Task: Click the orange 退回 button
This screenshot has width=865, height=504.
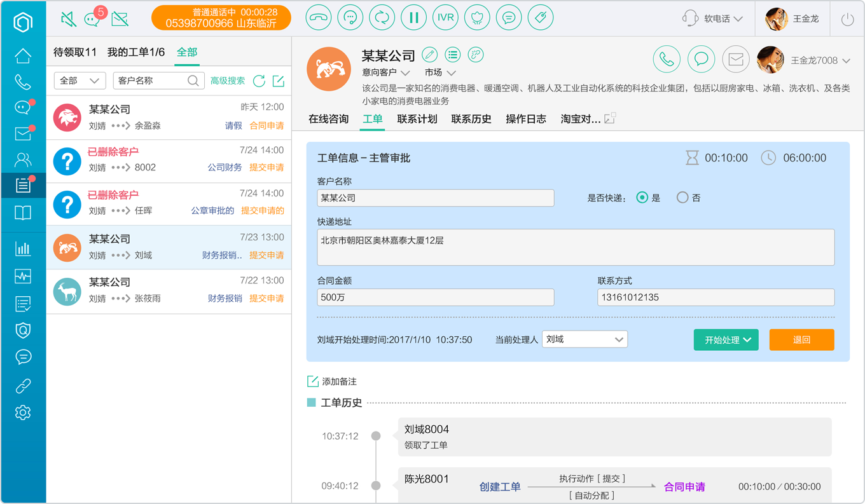Action: pos(801,339)
